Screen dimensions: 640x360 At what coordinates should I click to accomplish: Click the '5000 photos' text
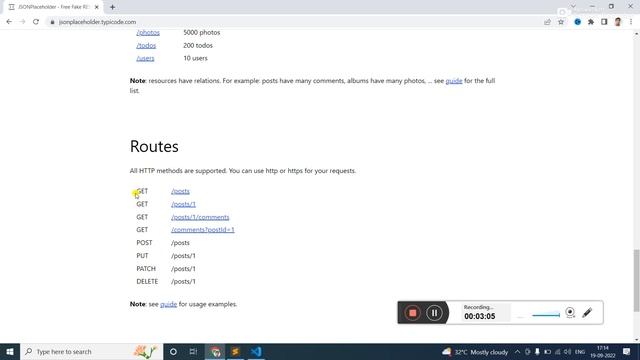(202, 32)
